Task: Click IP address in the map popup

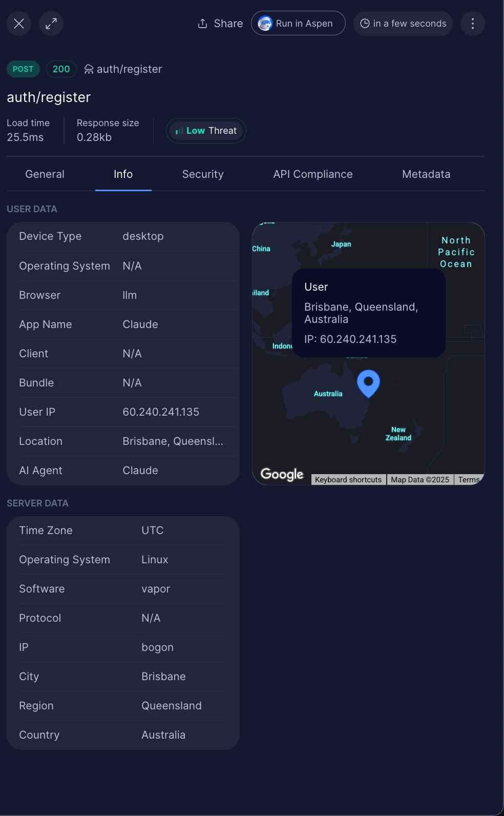Action: point(350,339)
